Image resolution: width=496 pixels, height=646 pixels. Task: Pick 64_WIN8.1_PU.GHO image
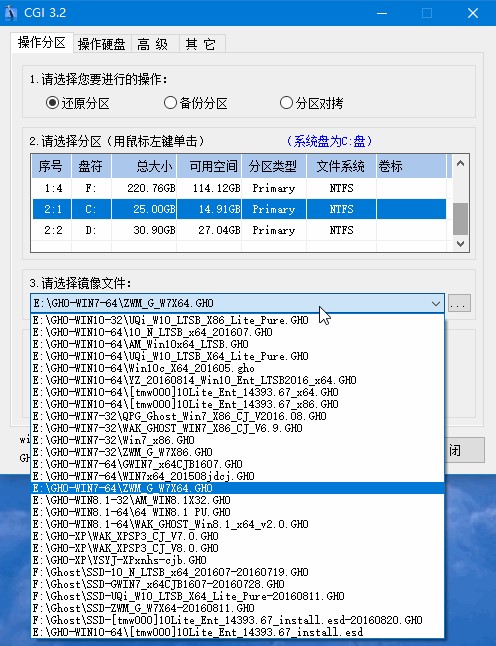(x=238, y=512)
